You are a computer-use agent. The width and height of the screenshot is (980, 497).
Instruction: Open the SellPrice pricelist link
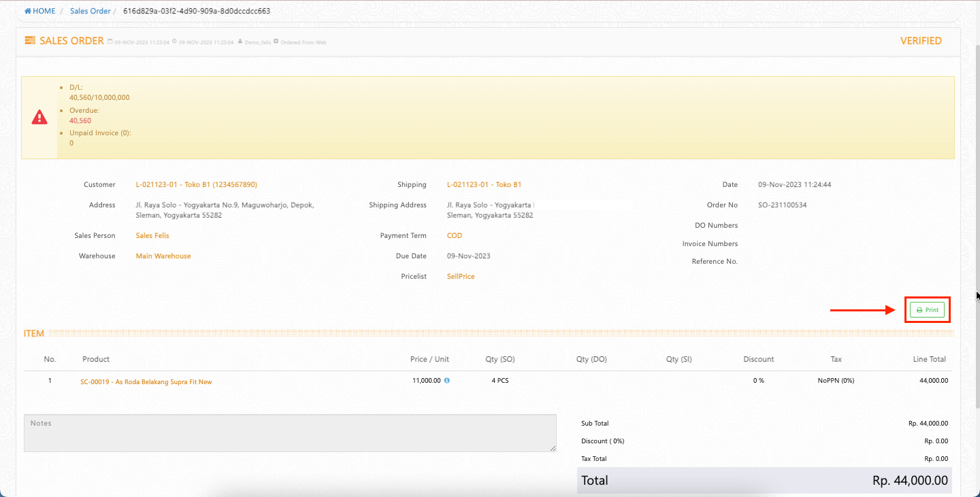[x=461, y=277]
